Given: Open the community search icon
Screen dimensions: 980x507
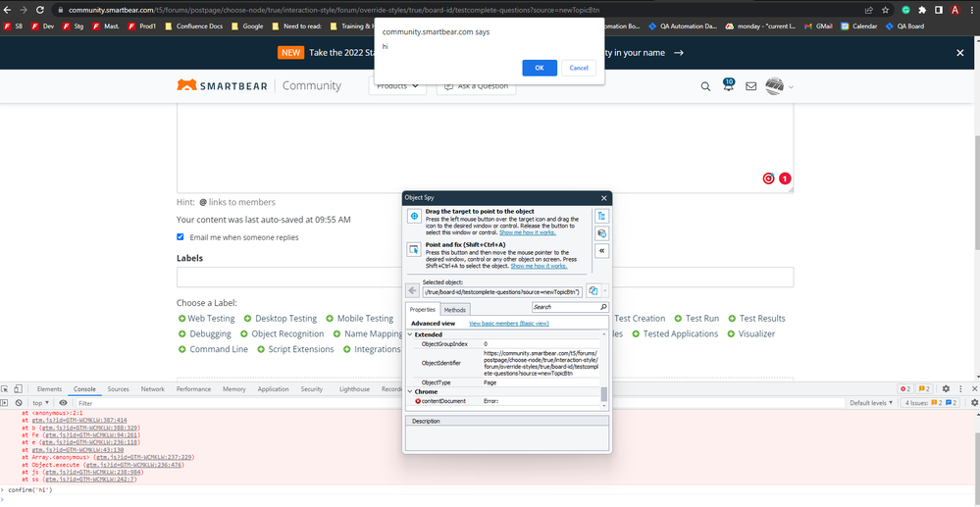Looking at the screenshot, I should click(705, 87).
